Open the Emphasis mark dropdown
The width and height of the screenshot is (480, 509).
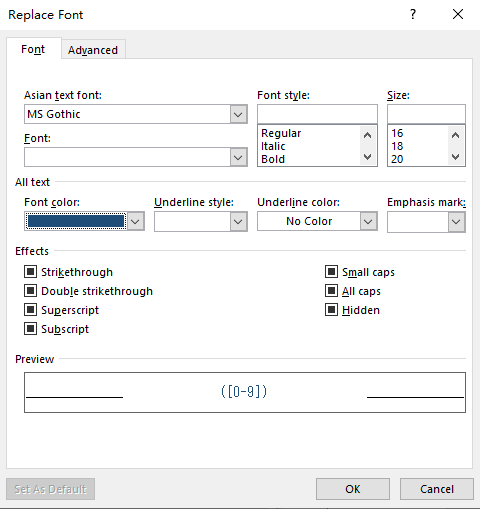pos(456,221)
